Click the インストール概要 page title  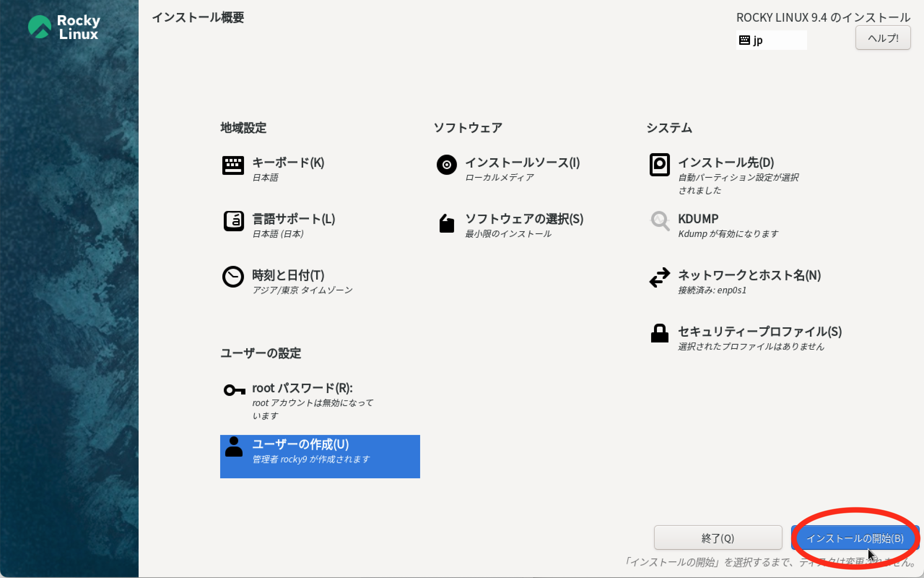198,18
